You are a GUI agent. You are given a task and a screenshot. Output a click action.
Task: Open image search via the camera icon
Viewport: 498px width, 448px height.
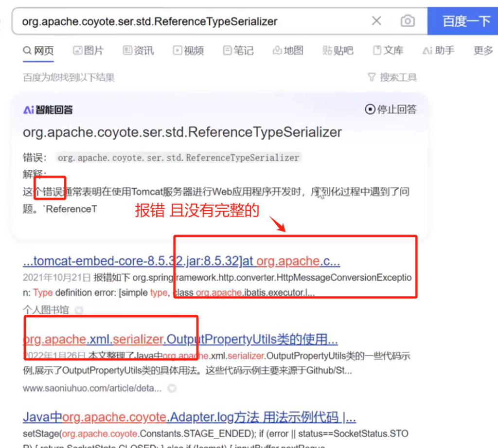(x=408, y=21)
